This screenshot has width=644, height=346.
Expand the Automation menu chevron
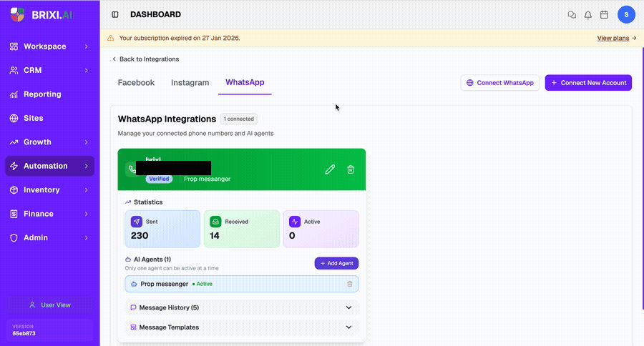tap(87, 166)
